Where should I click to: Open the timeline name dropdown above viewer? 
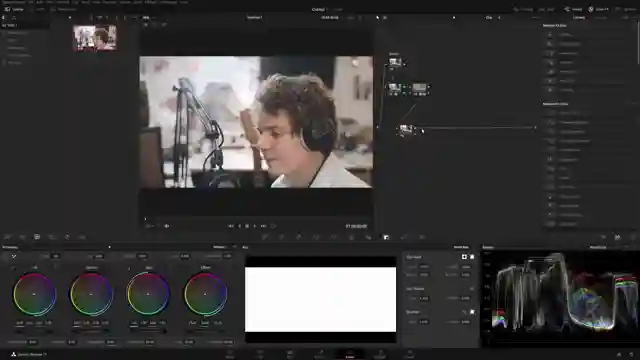pos(256,18)
